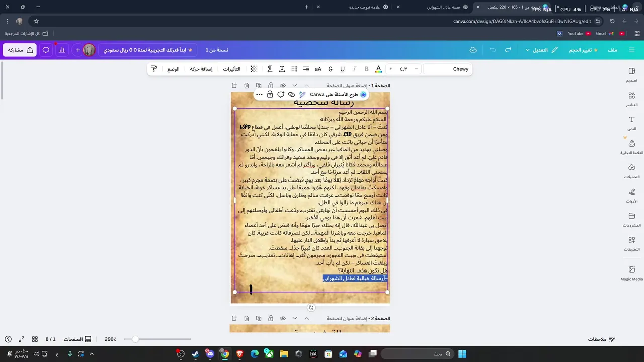Click the redo arrow
The width and height of the screenshot is (644, 362).
point(508,50)
